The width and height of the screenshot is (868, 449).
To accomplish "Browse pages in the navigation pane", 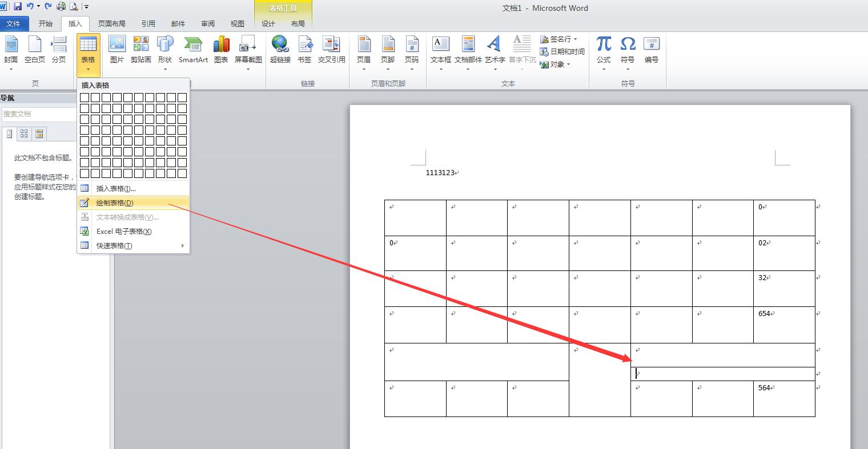I will tap(24, 134).
